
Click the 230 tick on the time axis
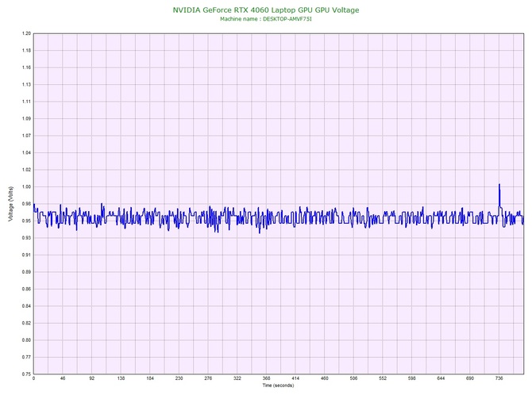click(179, 378)
